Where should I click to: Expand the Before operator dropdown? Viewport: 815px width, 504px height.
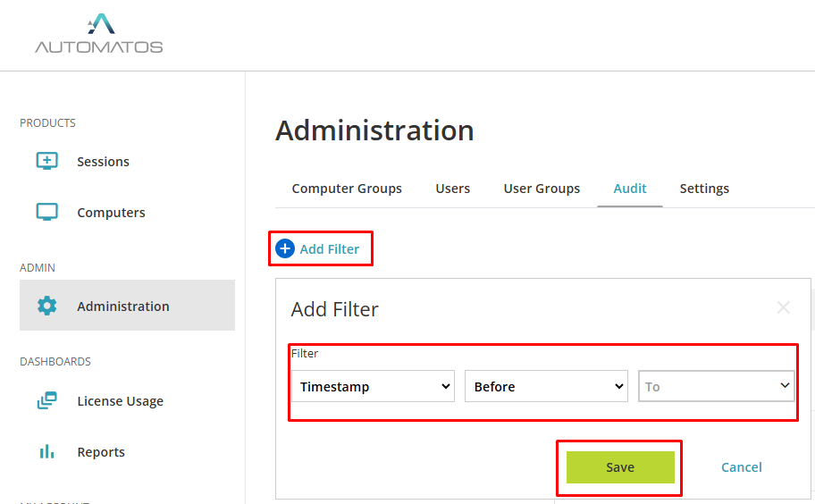point(546,387)
